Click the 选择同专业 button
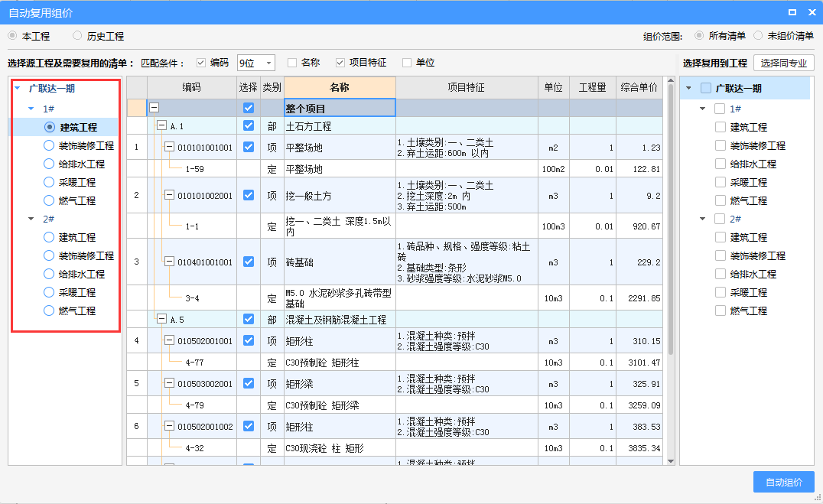 [x=783, y=63]
